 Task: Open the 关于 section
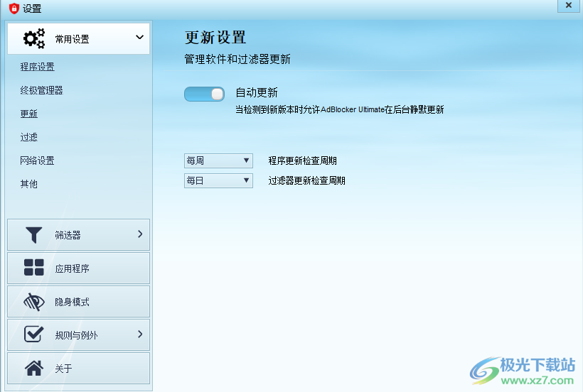click(x=78, y=369)
